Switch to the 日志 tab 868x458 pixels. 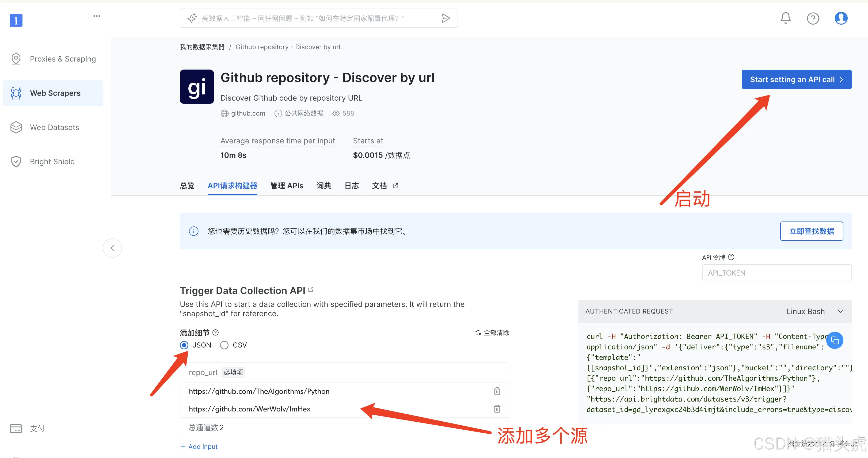(x=351, y=186)
